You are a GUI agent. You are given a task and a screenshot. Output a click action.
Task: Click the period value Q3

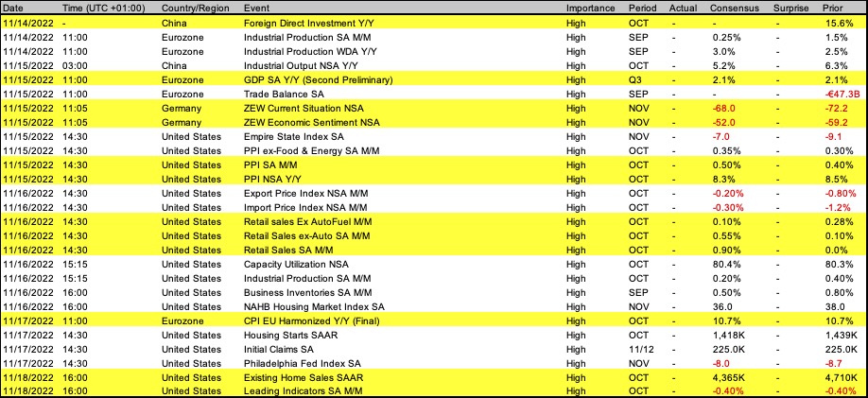tap(635, 80)
